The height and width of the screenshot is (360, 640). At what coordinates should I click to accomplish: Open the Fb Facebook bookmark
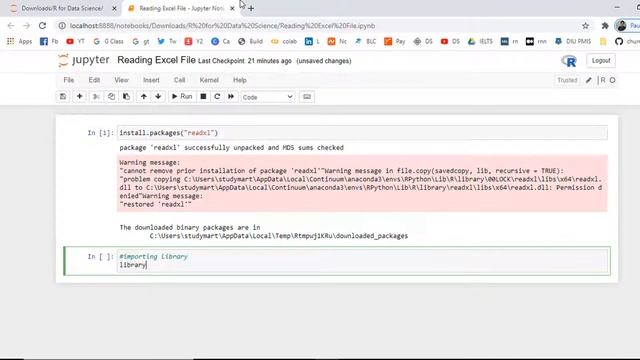tap(49, 41)
